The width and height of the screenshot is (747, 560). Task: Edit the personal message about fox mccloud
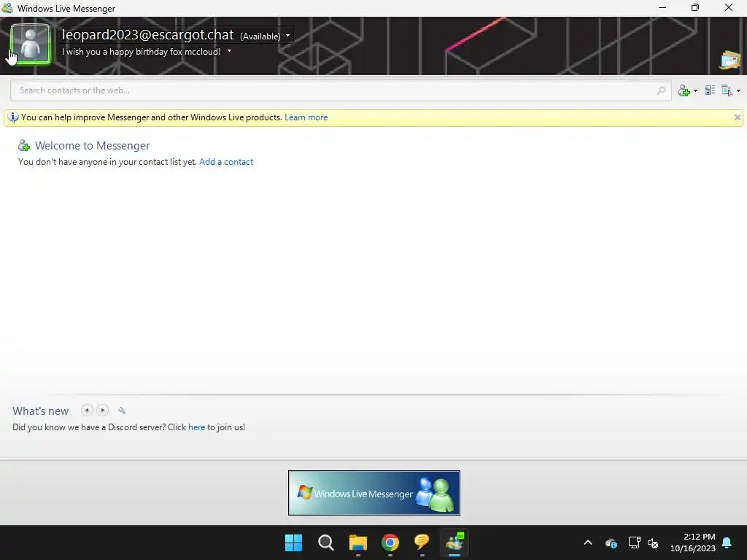(141, 52)
